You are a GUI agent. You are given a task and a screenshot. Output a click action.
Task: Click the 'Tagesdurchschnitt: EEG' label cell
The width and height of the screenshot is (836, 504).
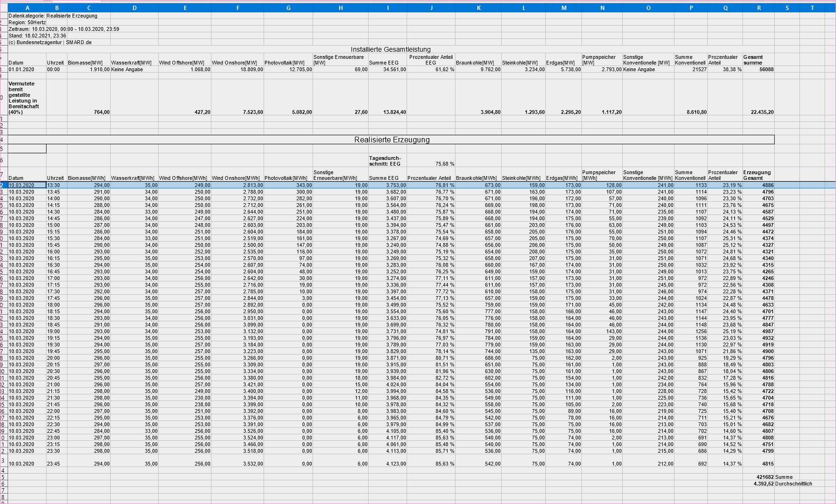pos(388,161)
